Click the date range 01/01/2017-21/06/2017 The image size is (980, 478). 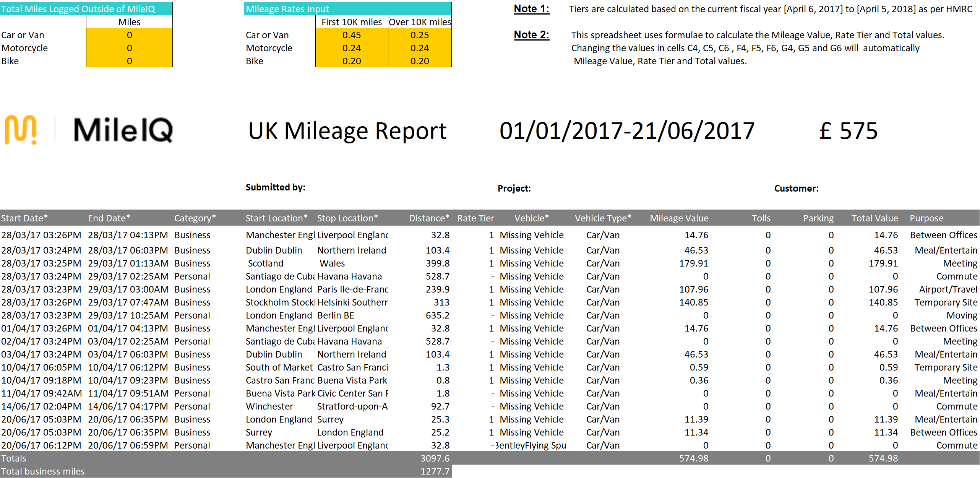click(627, 131)
